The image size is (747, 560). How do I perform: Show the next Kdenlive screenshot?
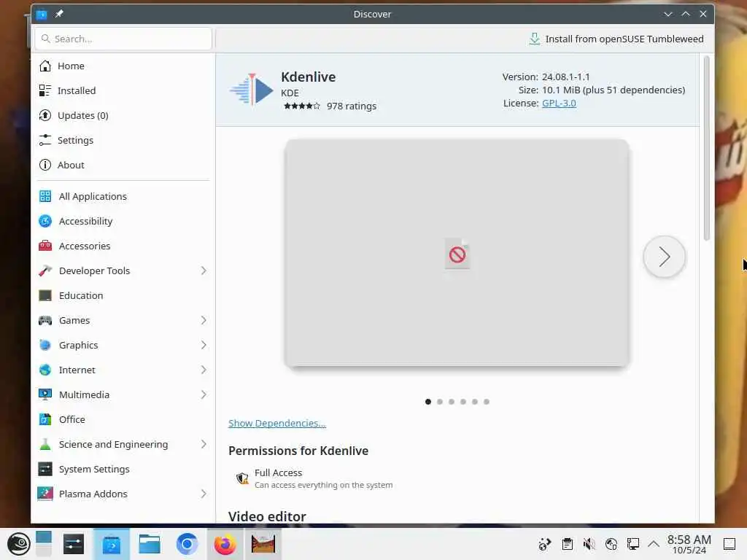tap(664, 257)
